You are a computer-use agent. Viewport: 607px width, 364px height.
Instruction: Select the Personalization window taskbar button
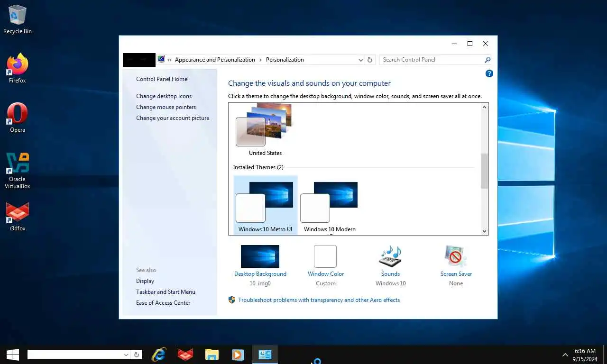pyautogui.click(x=265, y=355)
